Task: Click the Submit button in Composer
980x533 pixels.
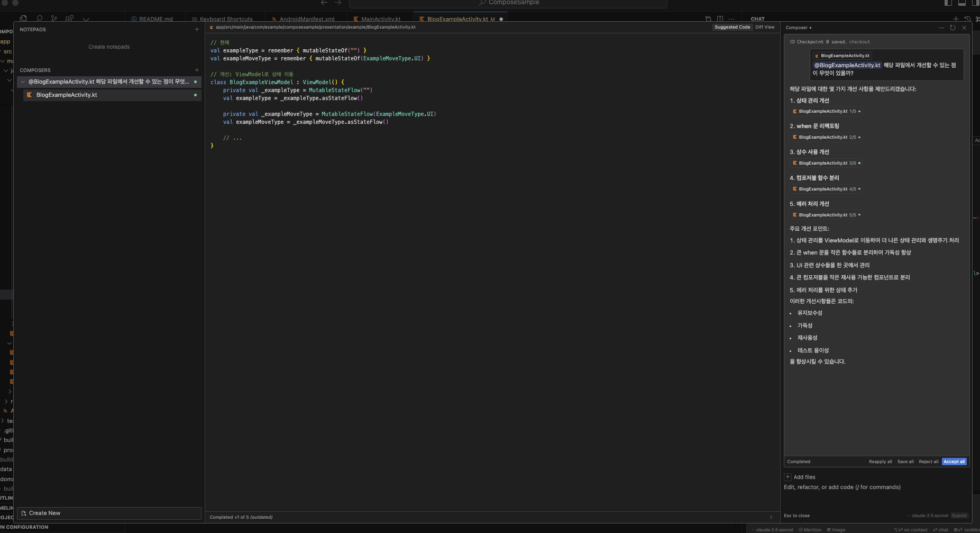Action: click(x=959, y=516)
